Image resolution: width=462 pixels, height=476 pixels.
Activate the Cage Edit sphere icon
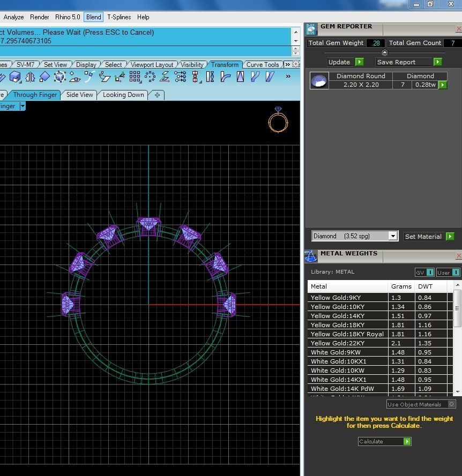point(60,77)
